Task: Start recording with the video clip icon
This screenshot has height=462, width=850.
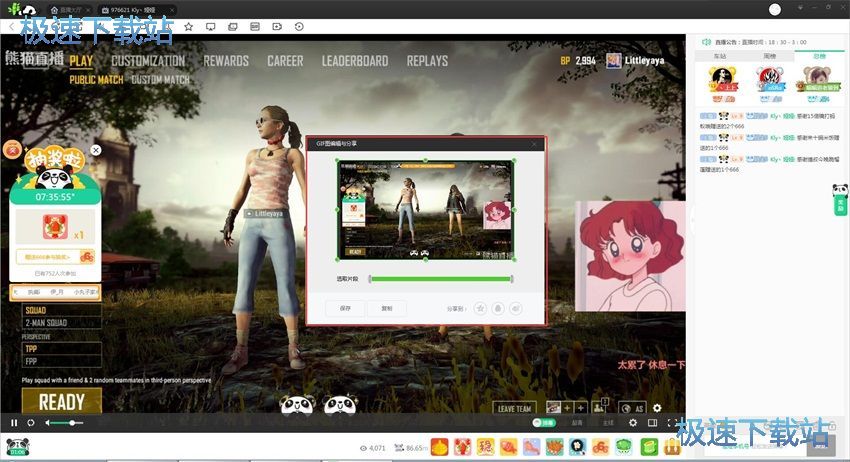Action: tap(277, 27)
